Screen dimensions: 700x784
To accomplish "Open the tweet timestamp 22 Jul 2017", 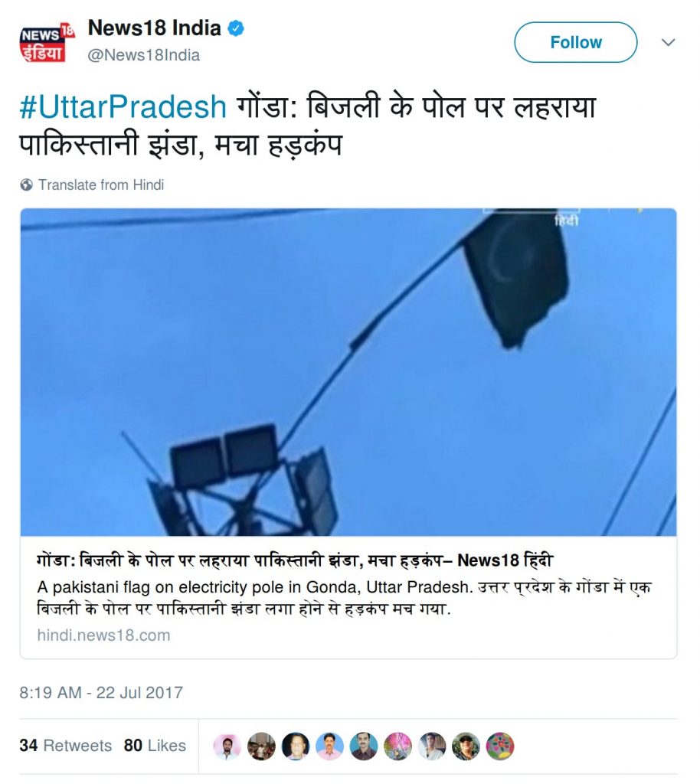I will 101,692.
